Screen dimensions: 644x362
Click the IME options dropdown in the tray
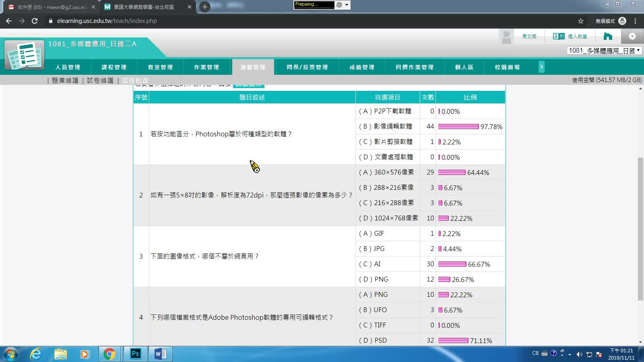pos(562,355)
